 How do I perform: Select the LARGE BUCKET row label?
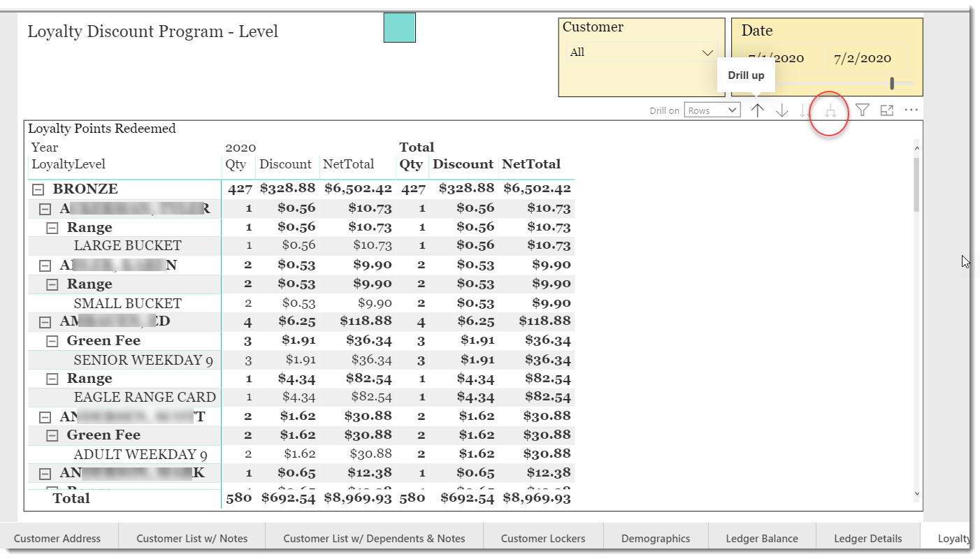pos(127,246)
